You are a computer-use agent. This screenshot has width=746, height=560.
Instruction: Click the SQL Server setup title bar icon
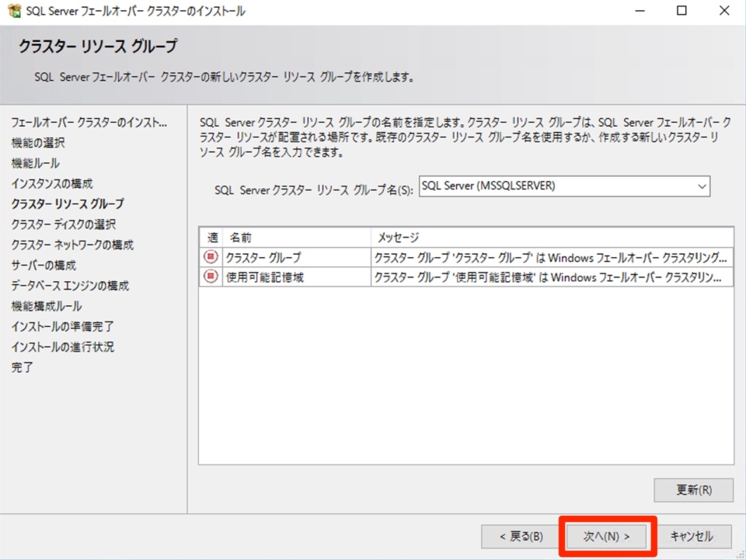tap(14, 10)
